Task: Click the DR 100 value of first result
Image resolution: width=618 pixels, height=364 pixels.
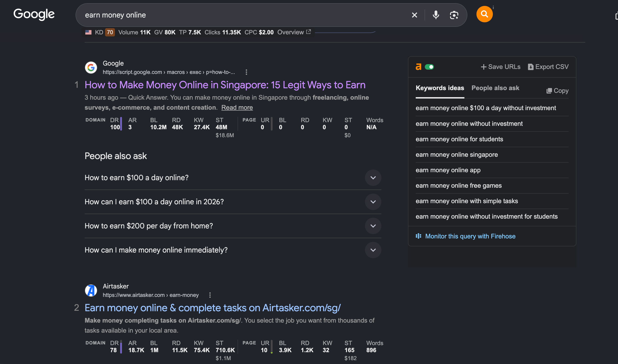Action: tap(115, 127)
